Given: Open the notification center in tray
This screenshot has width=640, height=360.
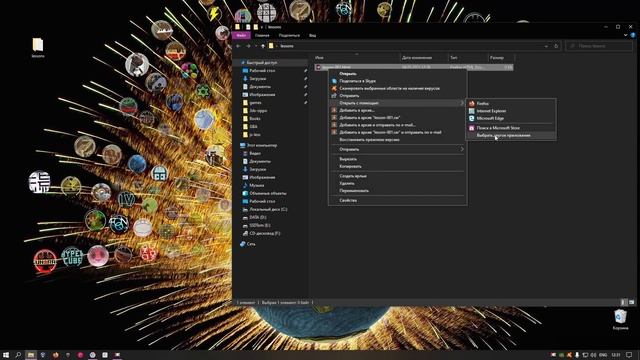Looking at the screenshot, I should pyautogui.click(x=629, y=355).
